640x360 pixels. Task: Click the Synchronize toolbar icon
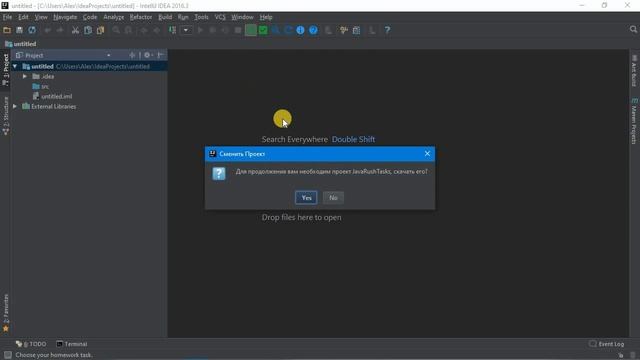pos(32,30)
